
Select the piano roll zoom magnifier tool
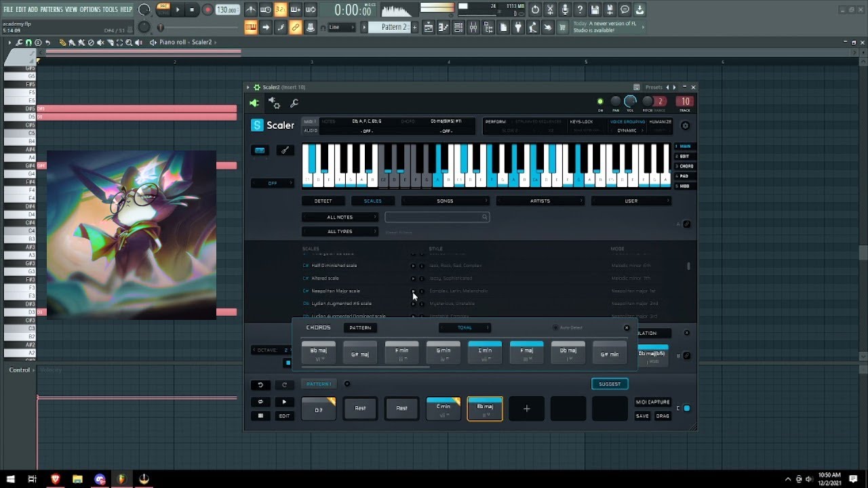pyautogui.click(x=129, y=42)
